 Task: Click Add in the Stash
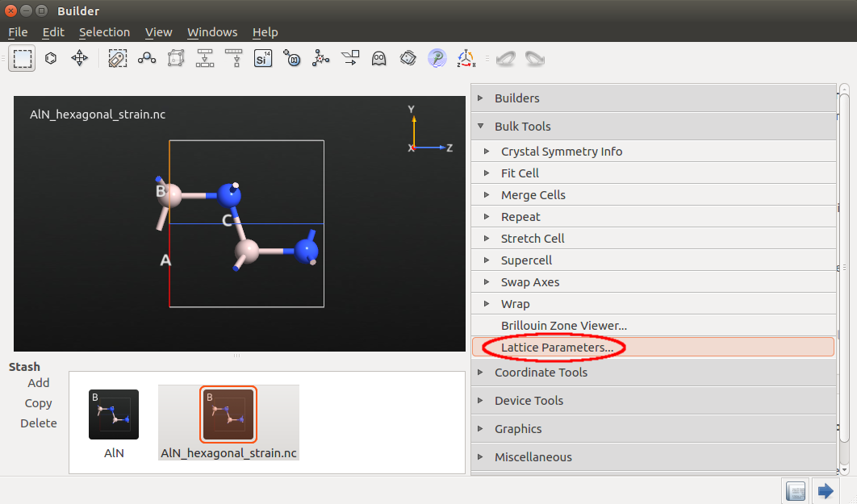(x=38, y=383)
